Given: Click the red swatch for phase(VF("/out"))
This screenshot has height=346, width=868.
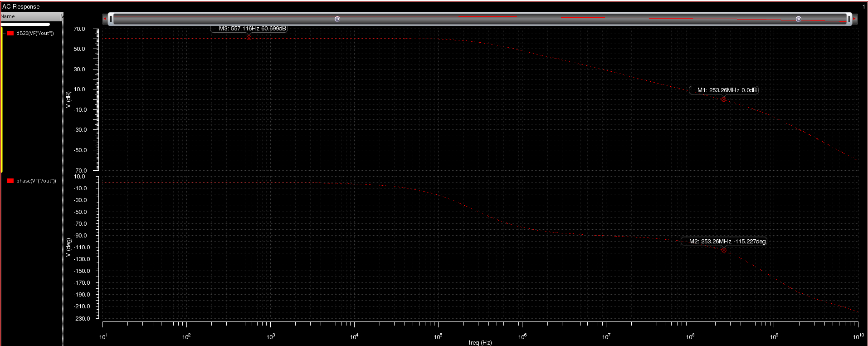Looking at the screenshot, I should [10, 181].
